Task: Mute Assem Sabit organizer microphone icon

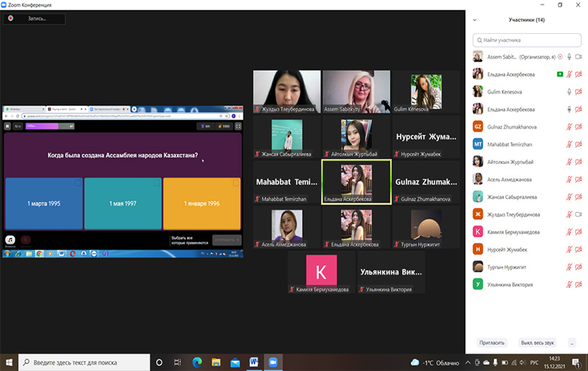Action: (568, 57)
